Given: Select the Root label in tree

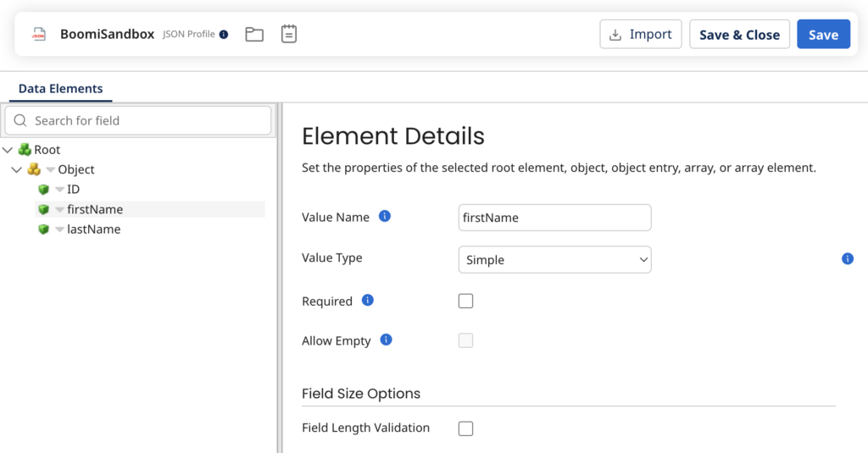Looking at the screenshot, I should (47, 150).
